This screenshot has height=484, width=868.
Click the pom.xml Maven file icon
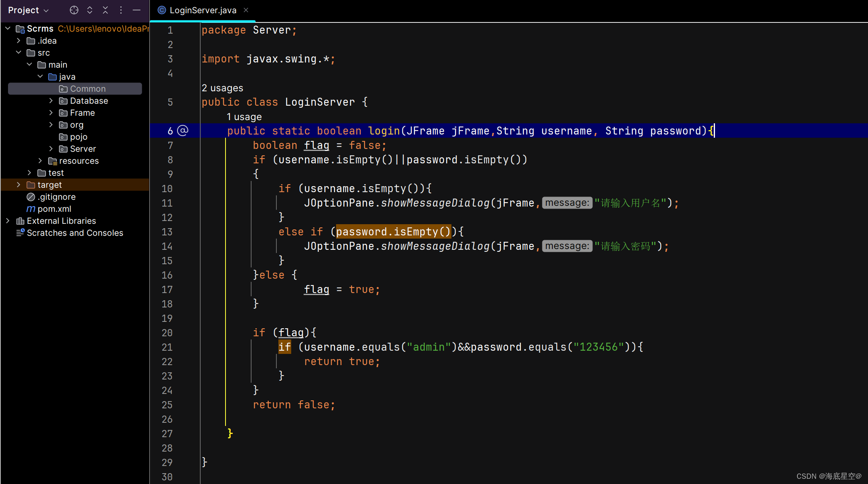point(31,209)
